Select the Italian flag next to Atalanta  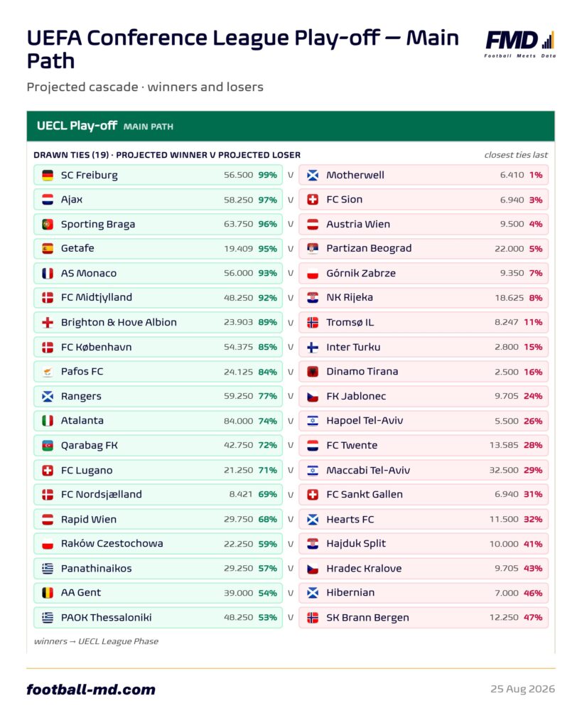48,421
